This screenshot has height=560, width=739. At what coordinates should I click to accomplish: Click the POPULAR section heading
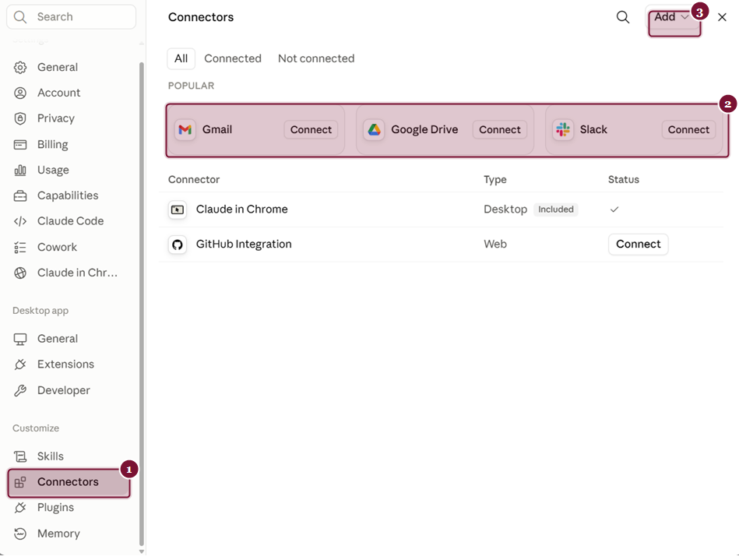[x=191, y=86]
